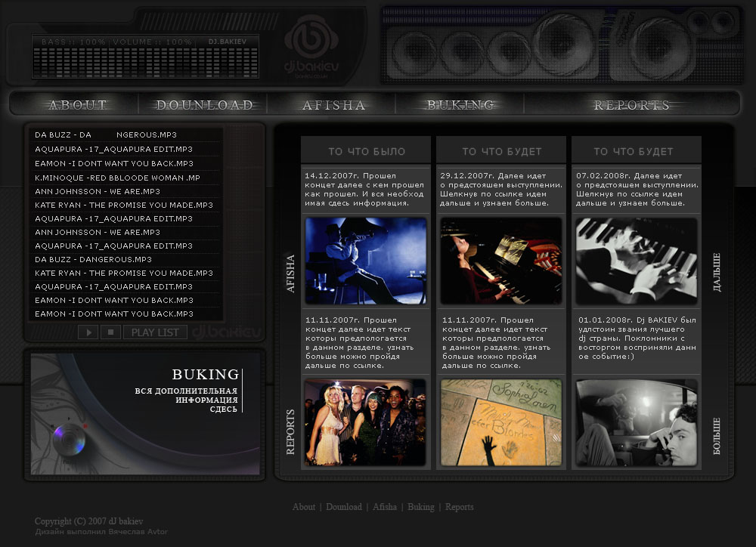
Task: Open the PLAY LIST button
Action: click(x=155, y=332)
